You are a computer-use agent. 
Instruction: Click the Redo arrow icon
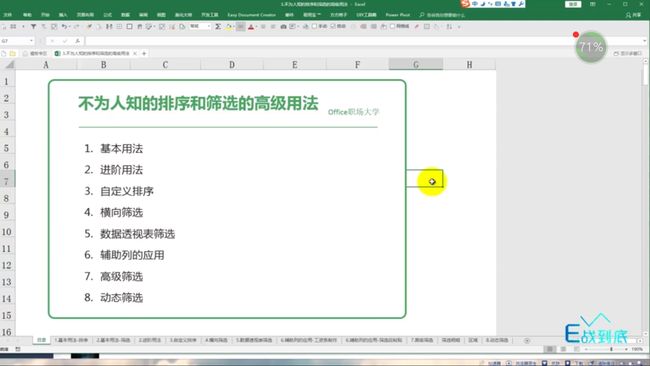tap(76, 27)
